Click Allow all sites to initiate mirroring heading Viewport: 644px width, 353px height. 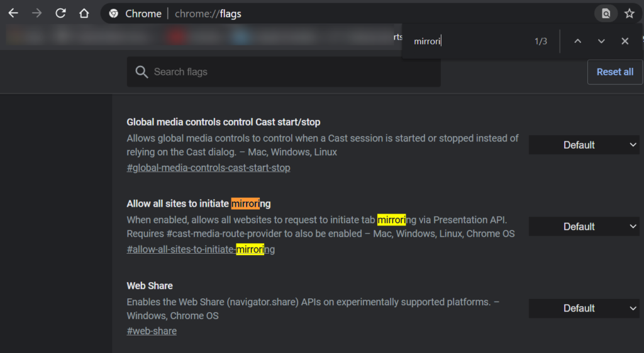click(x=198, y=204)
